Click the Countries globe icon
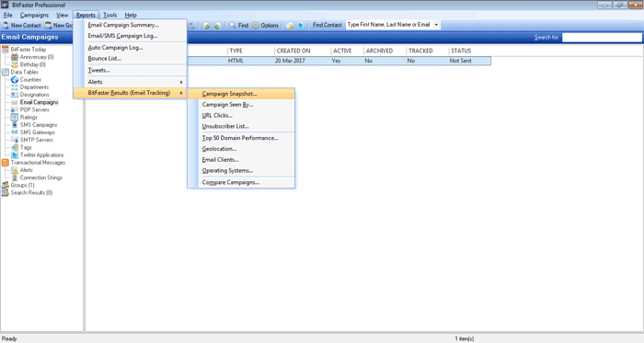The image size is (644, 343). coord(15,80)
